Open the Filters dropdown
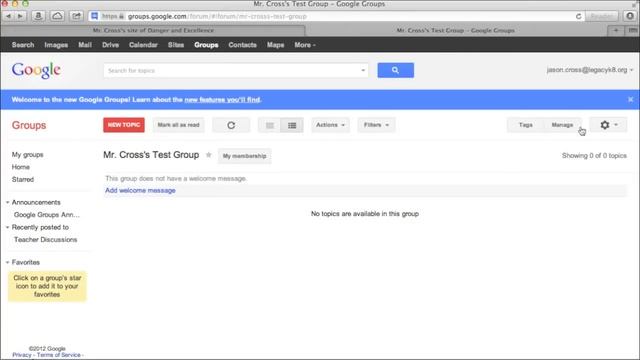 click(376, 125)
